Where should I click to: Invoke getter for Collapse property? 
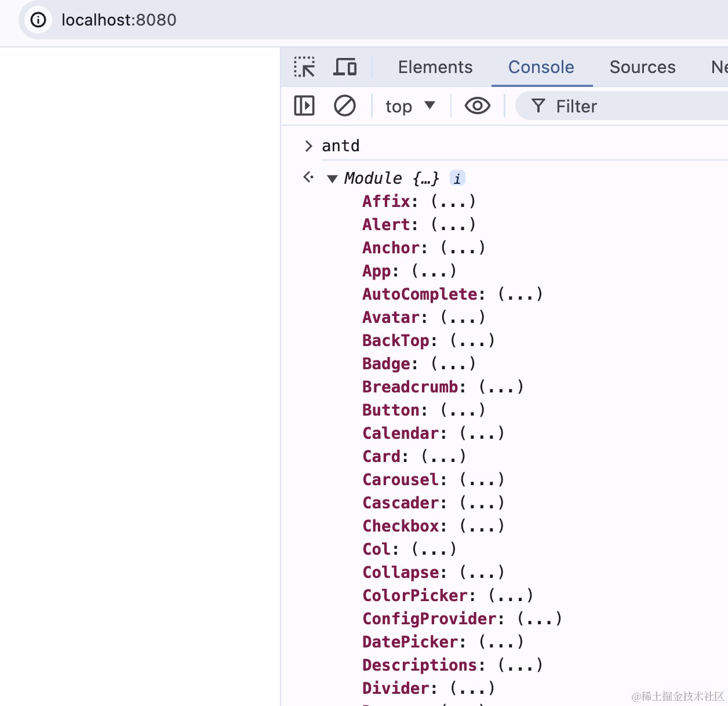(482, 573)
